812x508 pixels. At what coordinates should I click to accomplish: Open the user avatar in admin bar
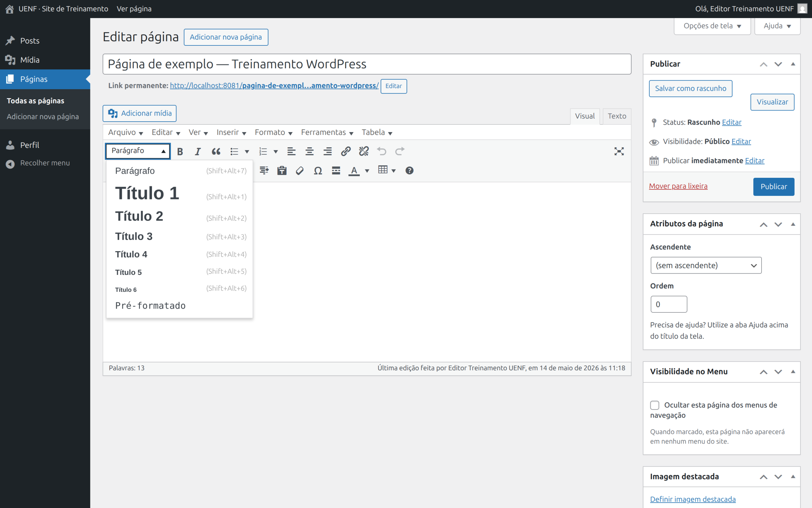(802, 9)
